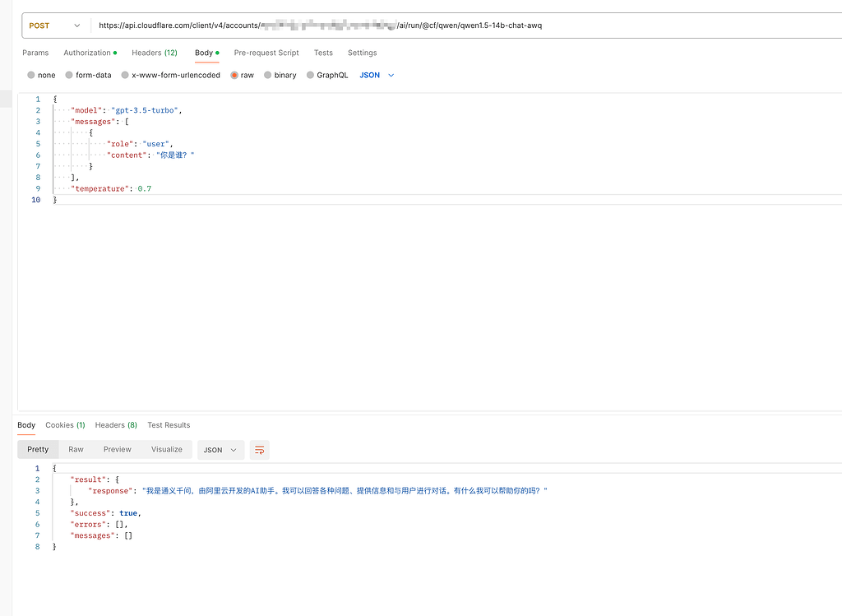Switch to the Params tab
Image resolution: width=842 pixels, height=616 pixels.
[x=35, y=53]
